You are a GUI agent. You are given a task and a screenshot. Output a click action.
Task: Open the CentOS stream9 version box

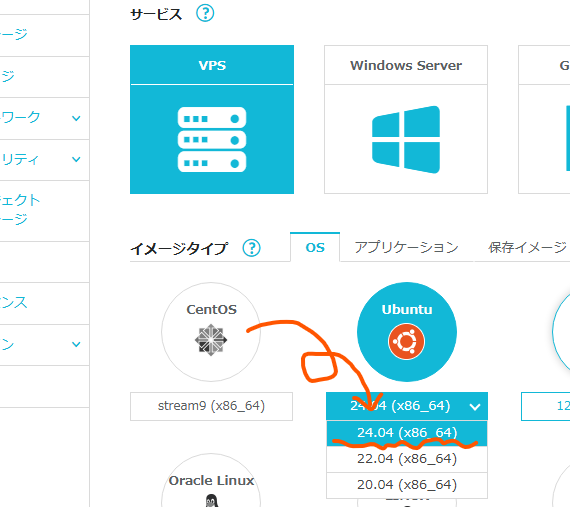click(211, 406)
